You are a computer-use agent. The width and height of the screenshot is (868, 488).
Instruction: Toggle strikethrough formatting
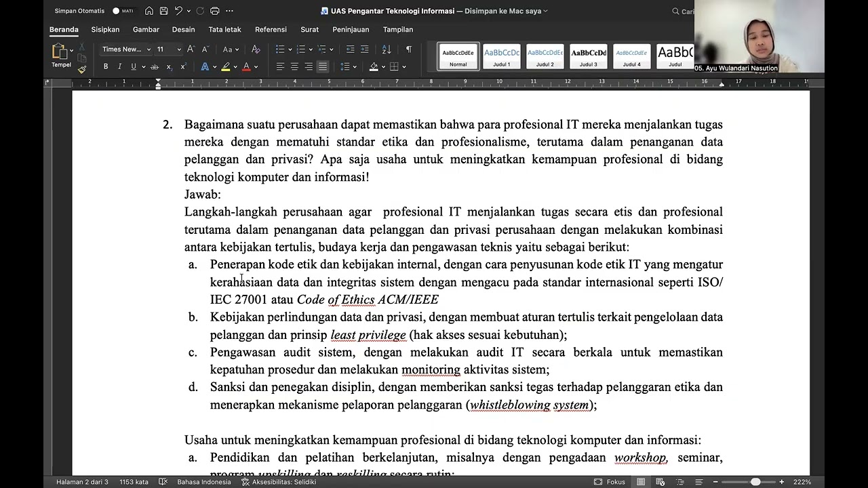(x=155, y=66)
